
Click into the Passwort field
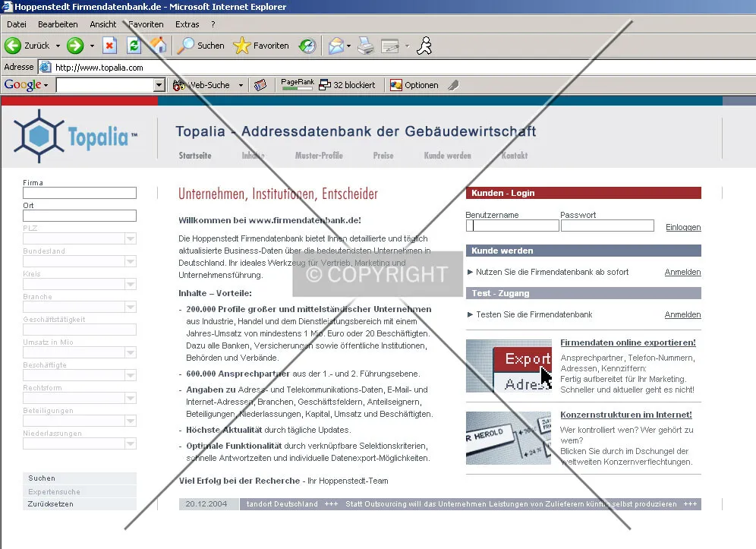tap(607, 226)
